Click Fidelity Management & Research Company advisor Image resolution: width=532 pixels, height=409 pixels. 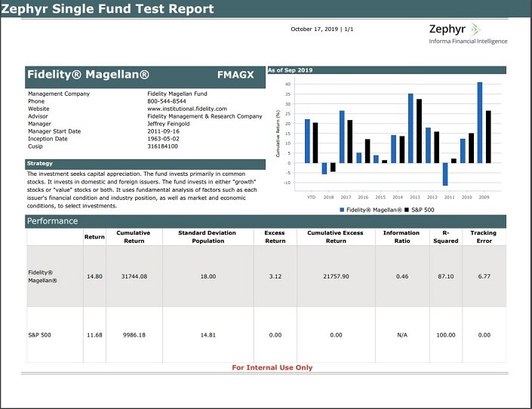pyautogui.click(x=204, y=116)
